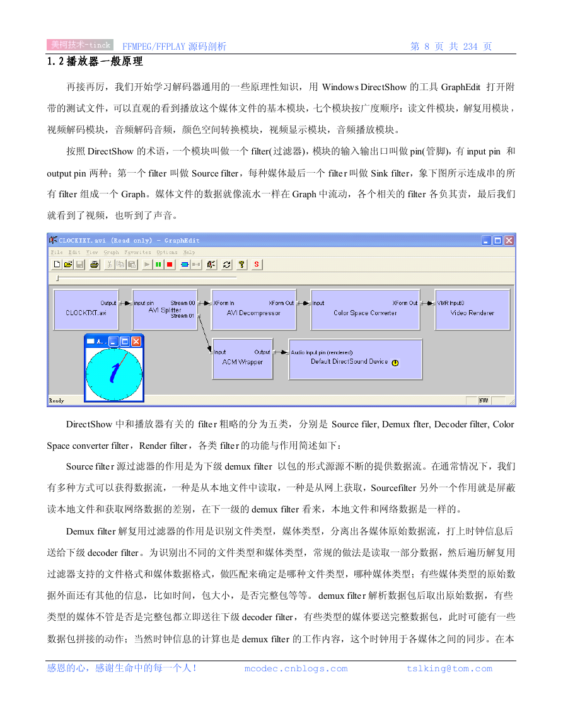The image size is (563, 728).
Task: Open the Edit menu in GraphEdit
Action: pos(74,252)
